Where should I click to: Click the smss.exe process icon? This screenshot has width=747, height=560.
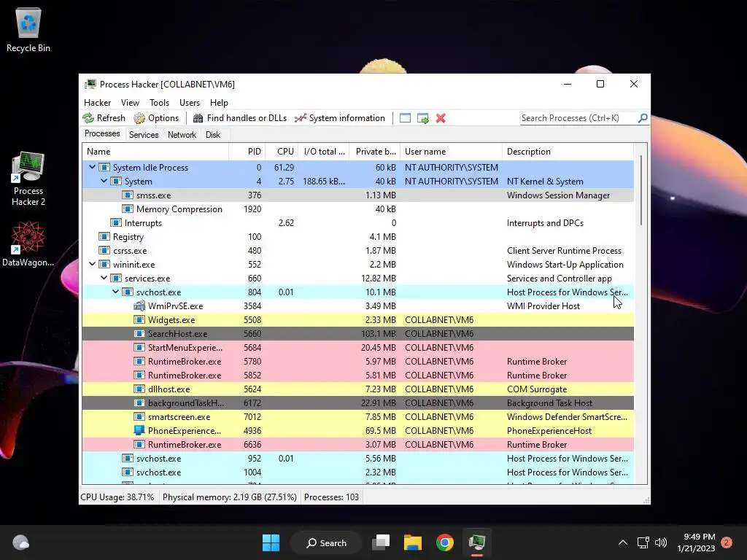127,195
